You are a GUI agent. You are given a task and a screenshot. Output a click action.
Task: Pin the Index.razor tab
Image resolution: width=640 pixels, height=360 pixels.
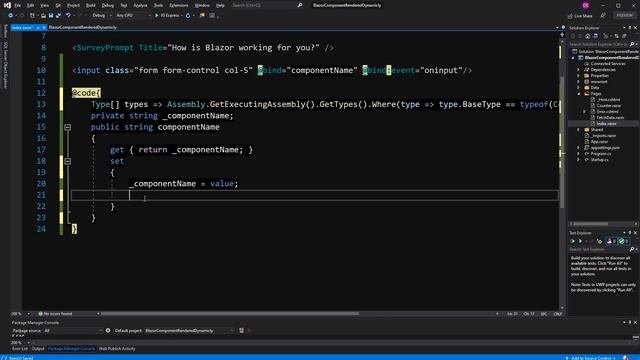click(38, 27)
